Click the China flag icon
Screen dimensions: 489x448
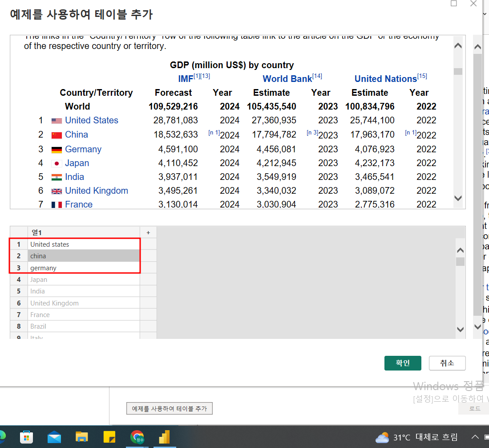(57, 135)
